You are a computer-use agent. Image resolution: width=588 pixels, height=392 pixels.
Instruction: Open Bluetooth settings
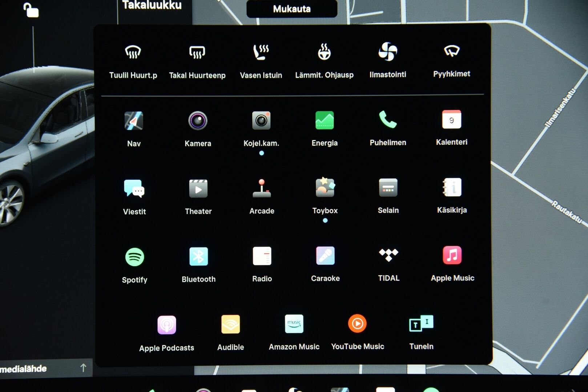198,256
